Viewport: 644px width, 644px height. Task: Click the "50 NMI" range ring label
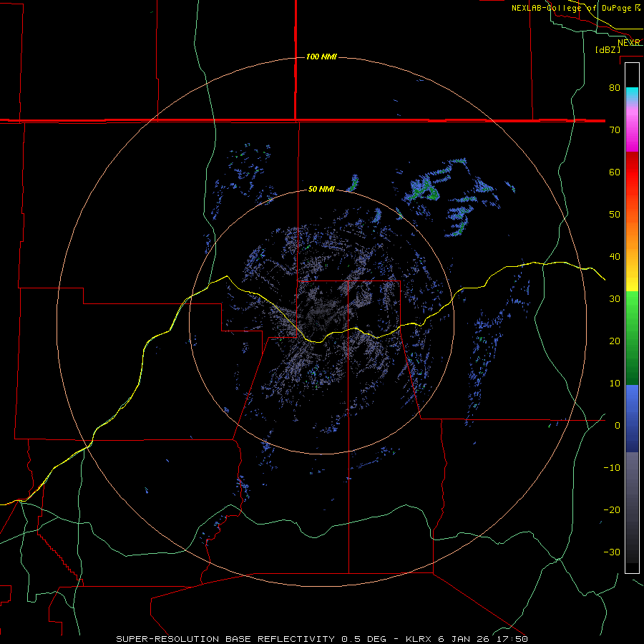click(x=321, y=190)
